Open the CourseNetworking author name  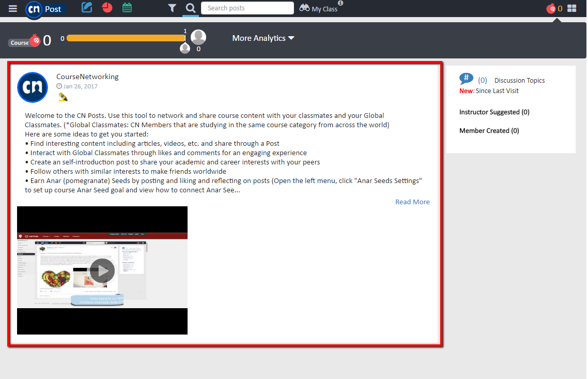[x=87, y=77]
